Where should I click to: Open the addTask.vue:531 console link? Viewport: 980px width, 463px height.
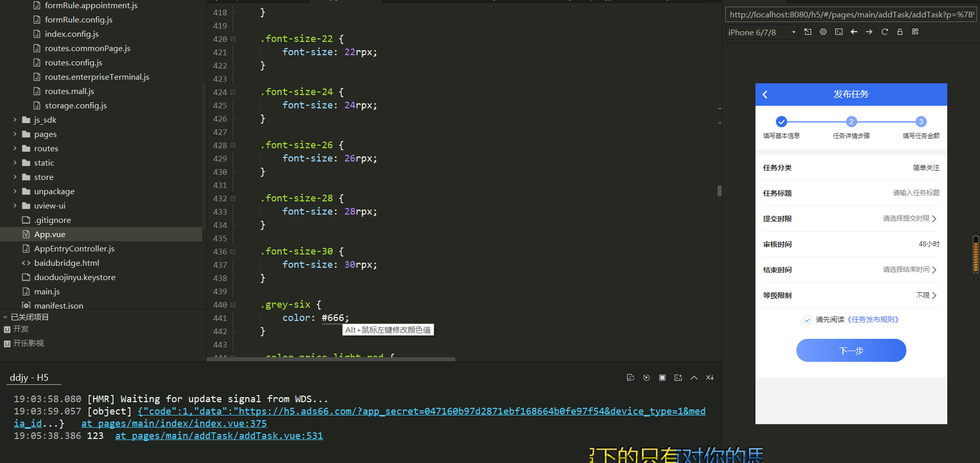pos(219,436)
